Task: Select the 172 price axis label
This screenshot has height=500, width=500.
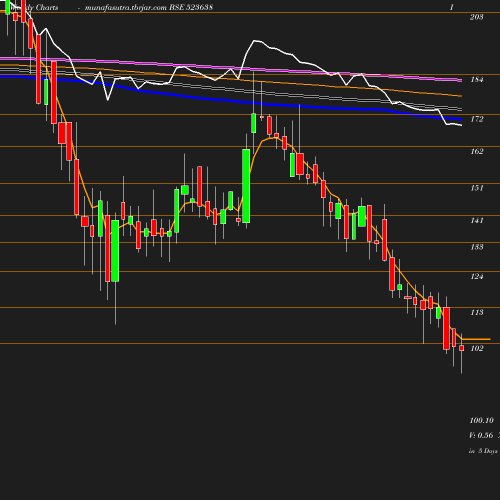Action: pyautogui.click(x=477, y=119)
